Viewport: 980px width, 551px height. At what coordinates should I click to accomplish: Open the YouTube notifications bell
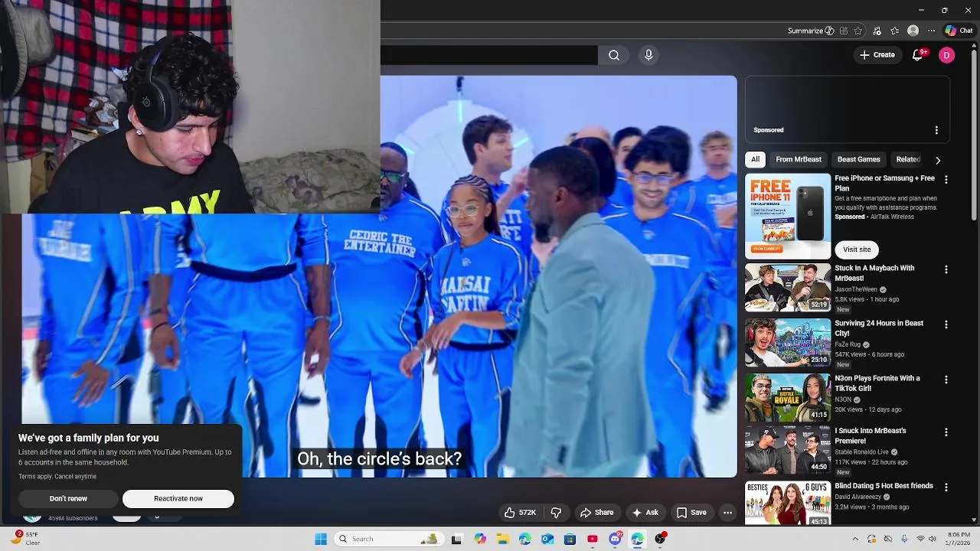coord(918,55)
